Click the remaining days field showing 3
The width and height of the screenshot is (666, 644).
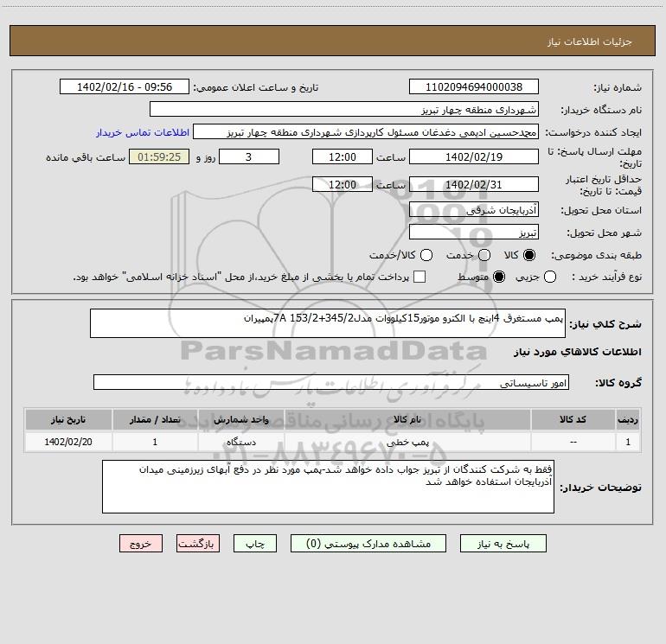[249, 156]
